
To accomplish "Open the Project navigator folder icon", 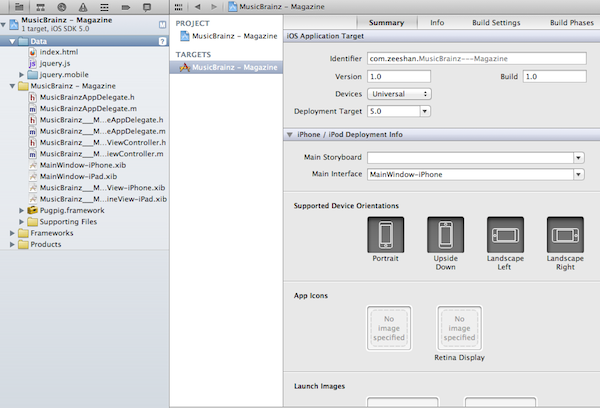I will pyautogui.click(x=19, y=7).
